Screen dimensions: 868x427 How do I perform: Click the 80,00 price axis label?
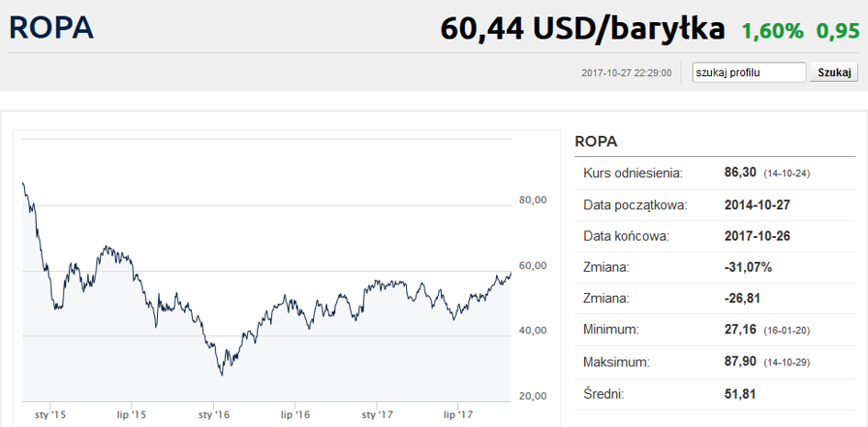click(535, 200)
